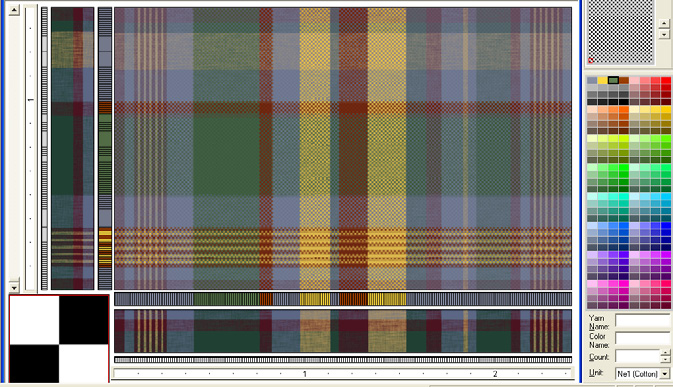Choose the selected green yarn swatch
Viewport: 673px width, 387px height.
click(x=613, y=80)
